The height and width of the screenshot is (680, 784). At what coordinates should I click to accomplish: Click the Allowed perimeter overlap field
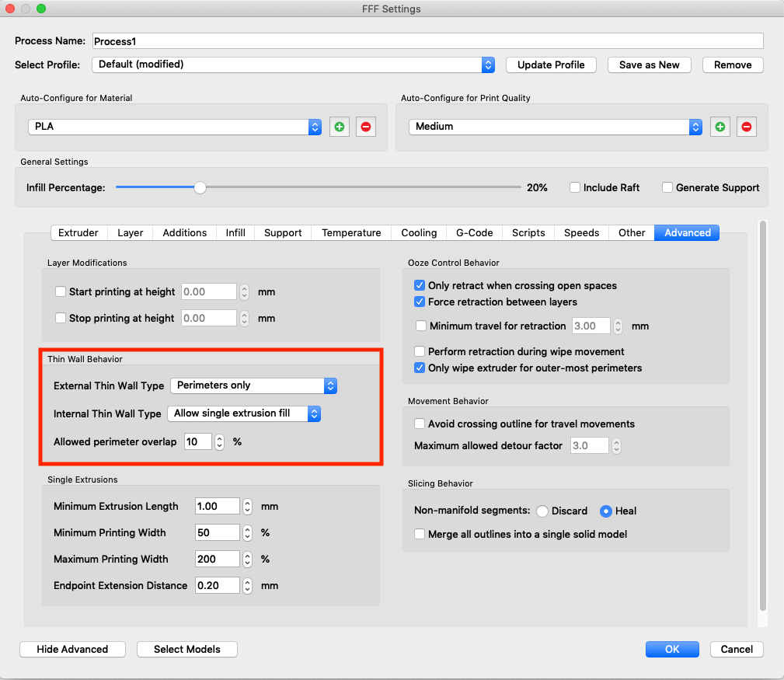coord(198,441)
